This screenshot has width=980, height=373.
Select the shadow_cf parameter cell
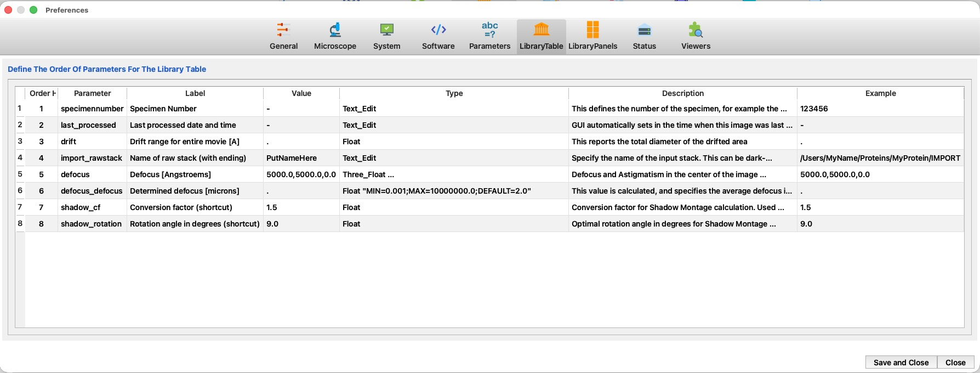point(92,207)
